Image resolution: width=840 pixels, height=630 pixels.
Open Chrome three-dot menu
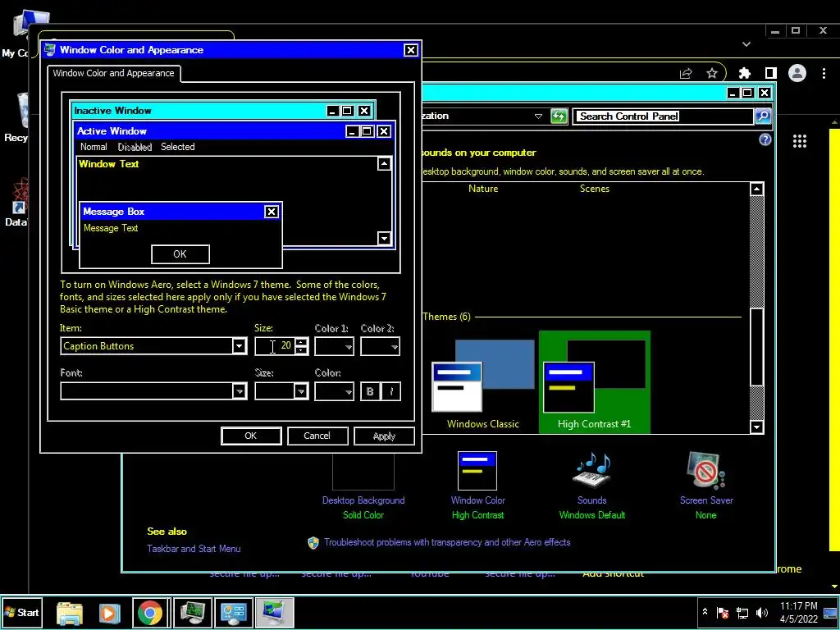pyautogui.click(x=824, y=73)
